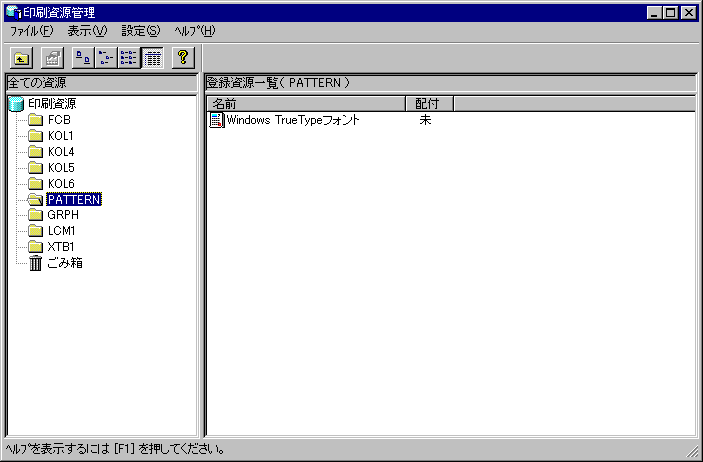
Task: Maximize the 印刷資源管理 window
Action: pos(670,13)
